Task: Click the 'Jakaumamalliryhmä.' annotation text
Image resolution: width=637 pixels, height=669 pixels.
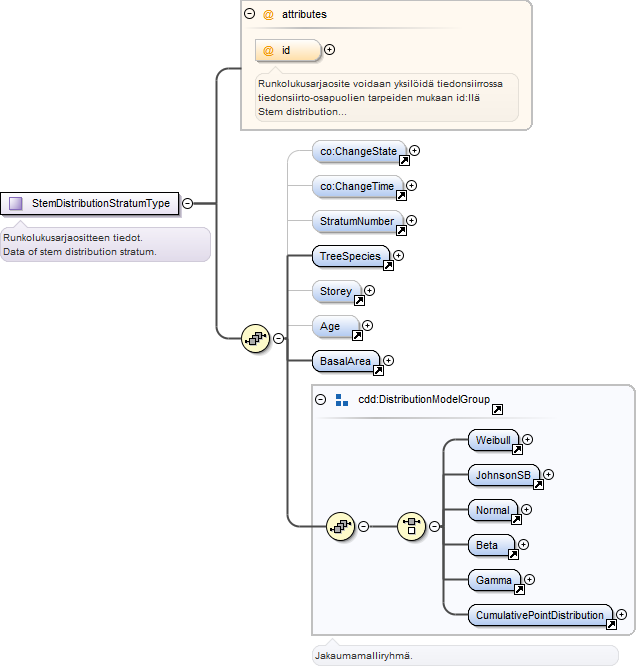Action: coord(364,655)
